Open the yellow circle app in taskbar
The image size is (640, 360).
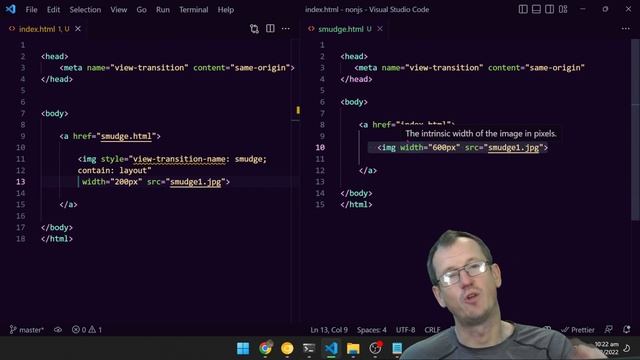click(287, 348)
